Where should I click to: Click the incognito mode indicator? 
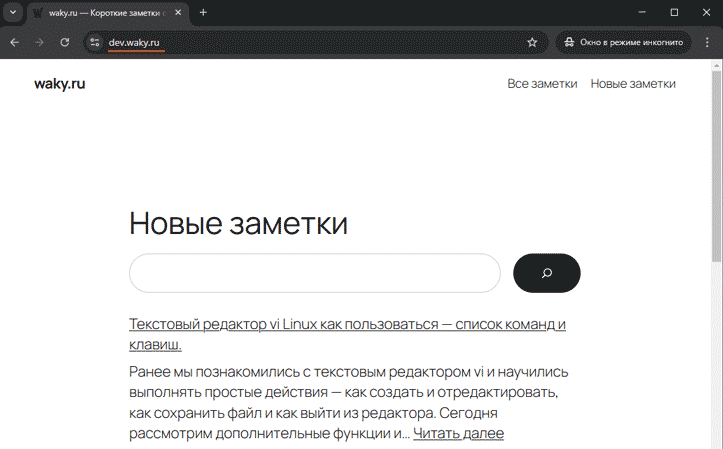click(624, 42)
